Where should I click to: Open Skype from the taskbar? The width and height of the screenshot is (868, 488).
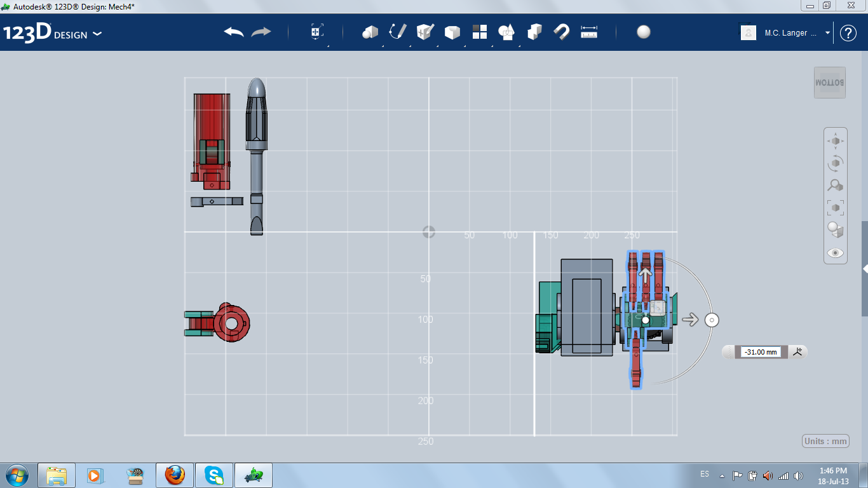[214, 475]
